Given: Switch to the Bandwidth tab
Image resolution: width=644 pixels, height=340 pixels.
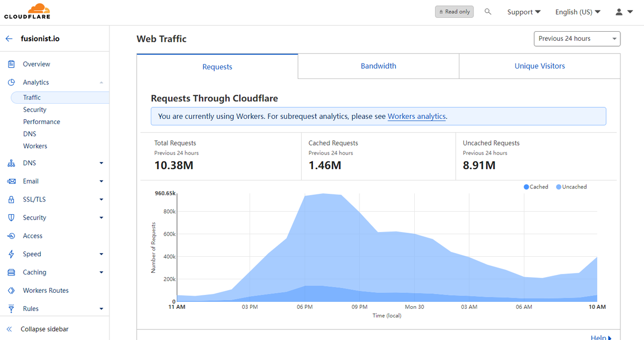Looking at the screenshot, I should [378, 66].
